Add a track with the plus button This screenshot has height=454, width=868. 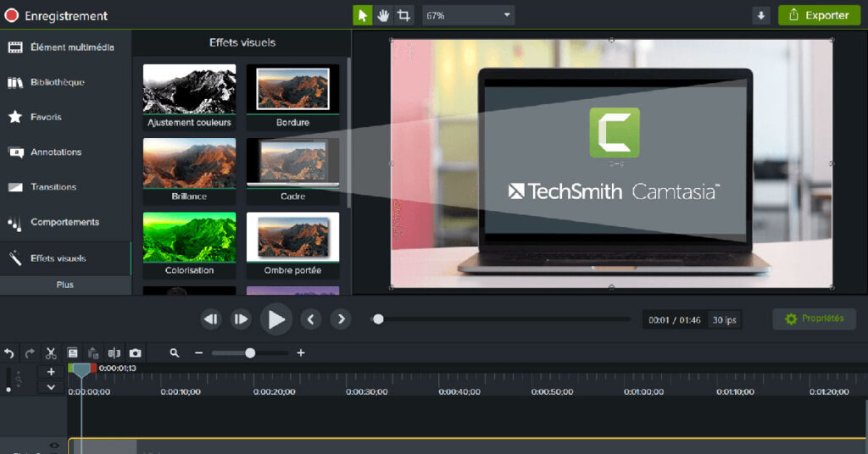(x=51, y=372)
